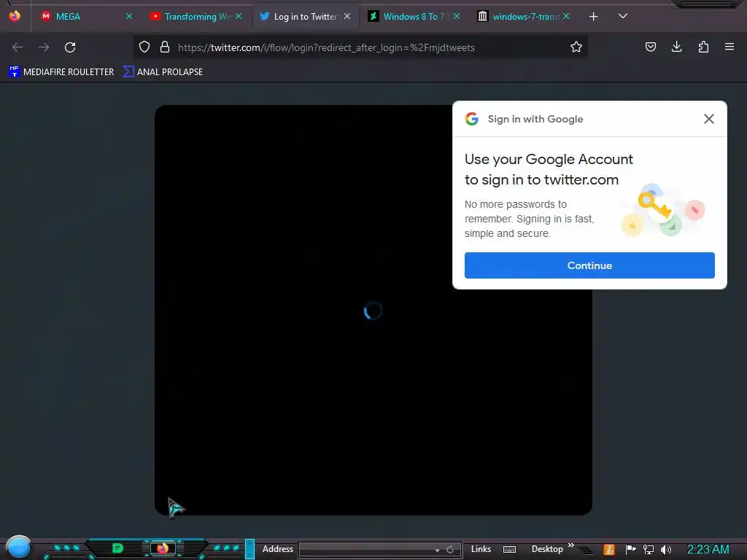Bookmark this page with the star
The height and width of the screenshot is (560, 747).
[576, 47]
